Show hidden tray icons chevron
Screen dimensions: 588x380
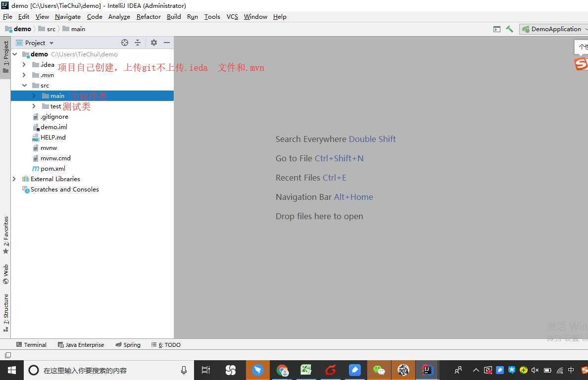coord(476,370)
